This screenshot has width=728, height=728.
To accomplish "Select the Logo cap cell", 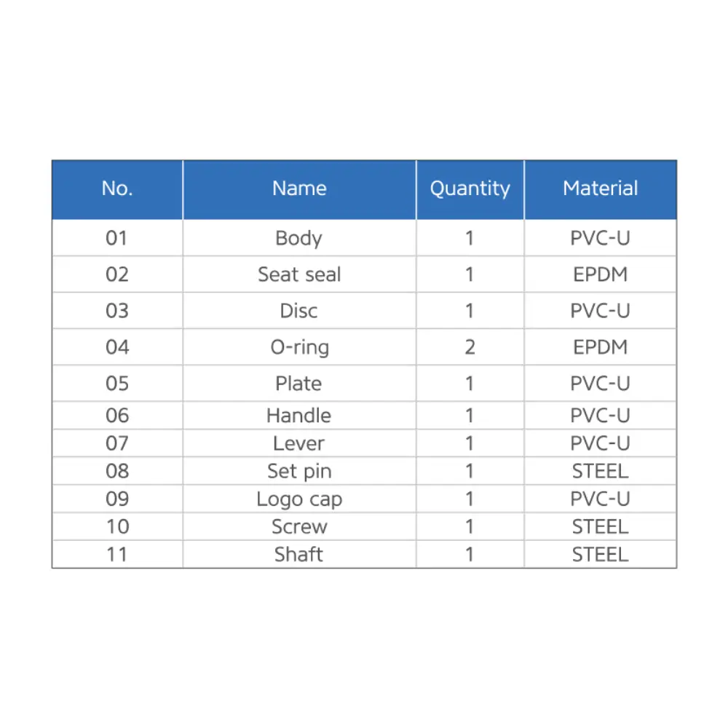I will (x=299, y=499).
